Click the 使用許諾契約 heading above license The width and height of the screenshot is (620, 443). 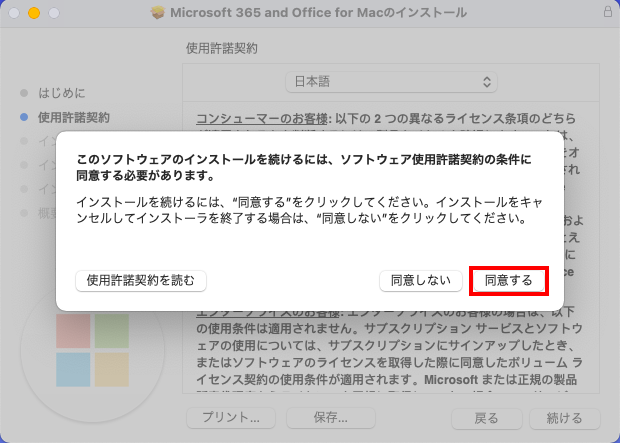(222, 48)
